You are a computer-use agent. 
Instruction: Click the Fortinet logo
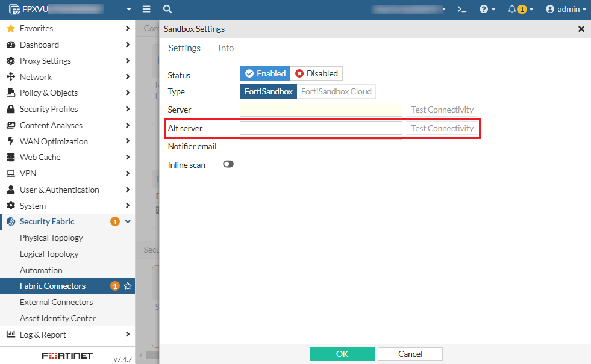tap(67, 356)
